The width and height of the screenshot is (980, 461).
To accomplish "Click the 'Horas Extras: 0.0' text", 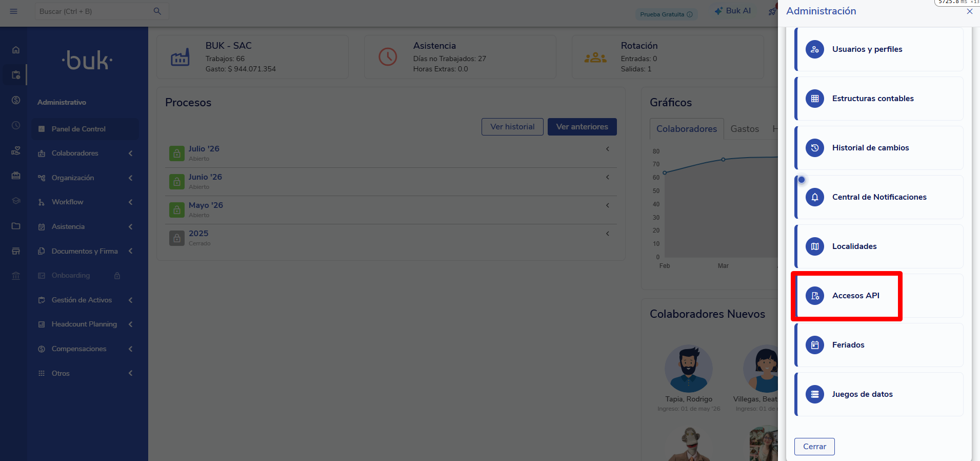I will pyautogui.click(x=441, y=69).
